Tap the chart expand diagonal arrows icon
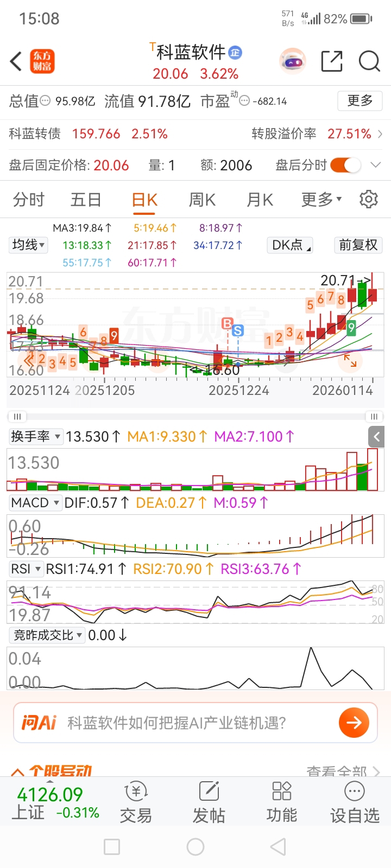Viewport: 391px width, 868px height. [350, 360]
